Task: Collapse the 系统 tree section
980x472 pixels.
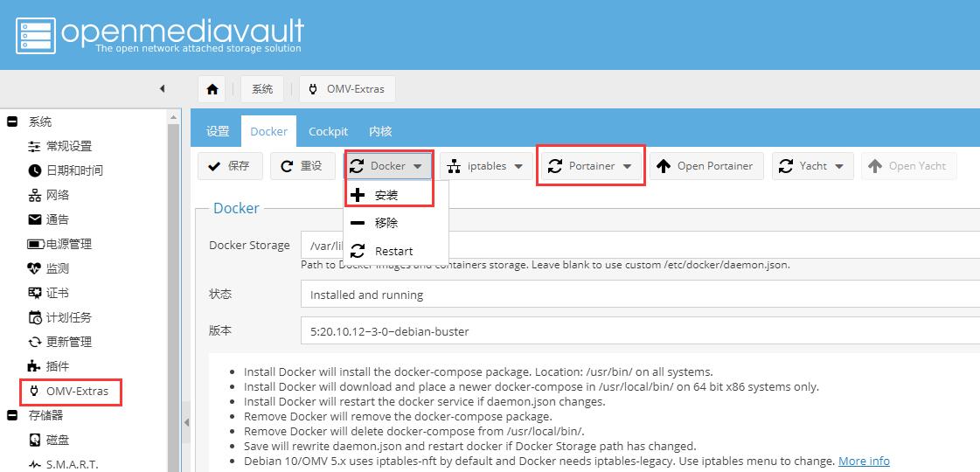Action: click(x=12, y=121)
